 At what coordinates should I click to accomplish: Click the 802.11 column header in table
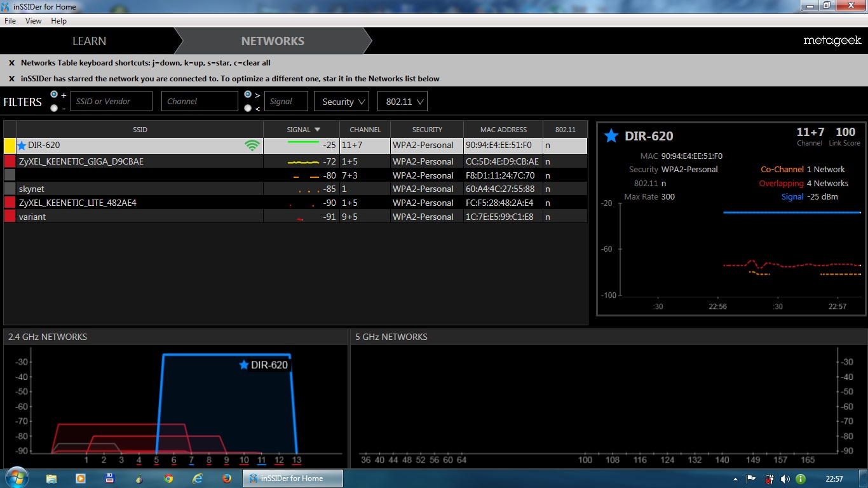565,130
